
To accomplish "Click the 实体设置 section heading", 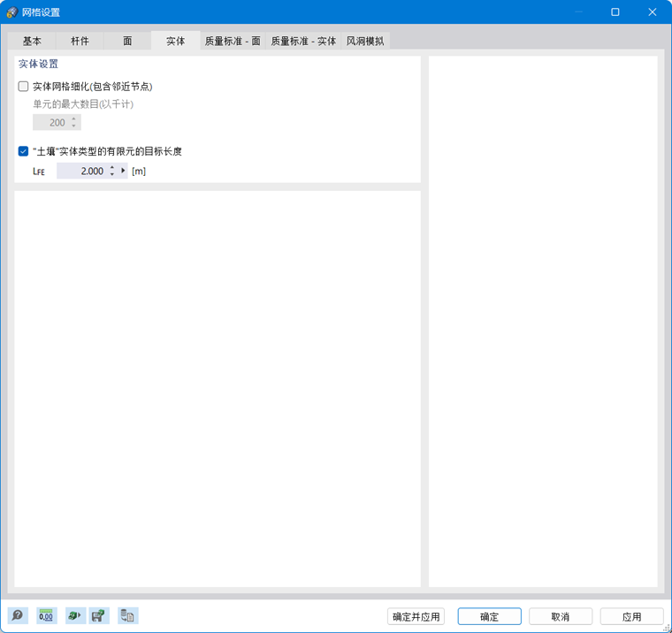I will (x=38, y=64).
